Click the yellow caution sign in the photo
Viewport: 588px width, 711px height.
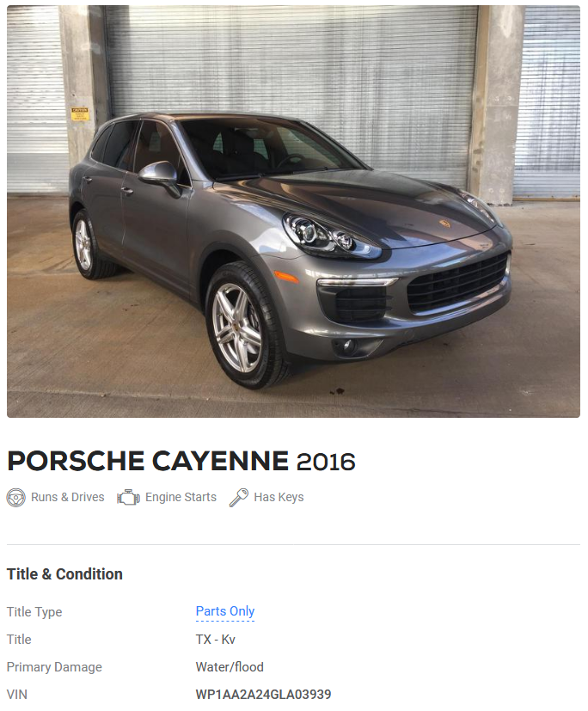tap(80, 113)
